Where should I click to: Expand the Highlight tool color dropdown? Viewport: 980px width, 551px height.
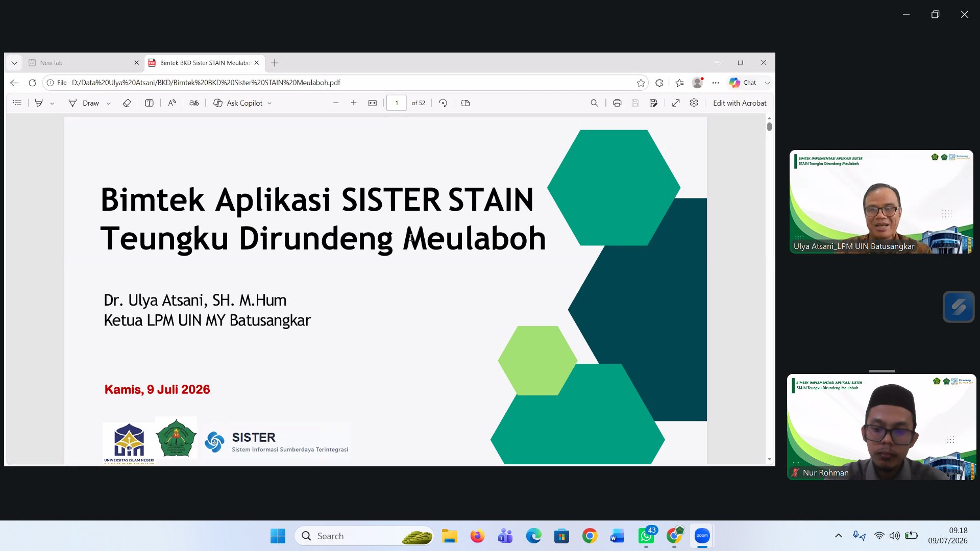click(x=52, y=104)
